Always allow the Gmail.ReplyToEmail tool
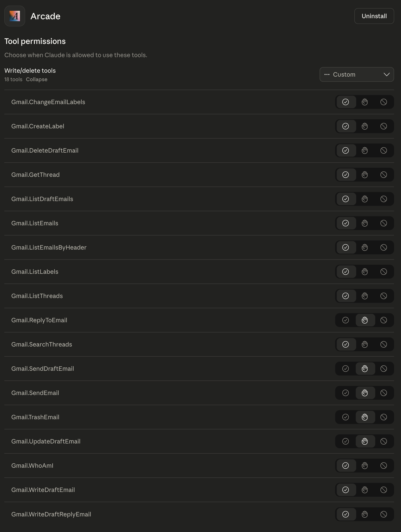401x532 pixels. tap(345, 320)
